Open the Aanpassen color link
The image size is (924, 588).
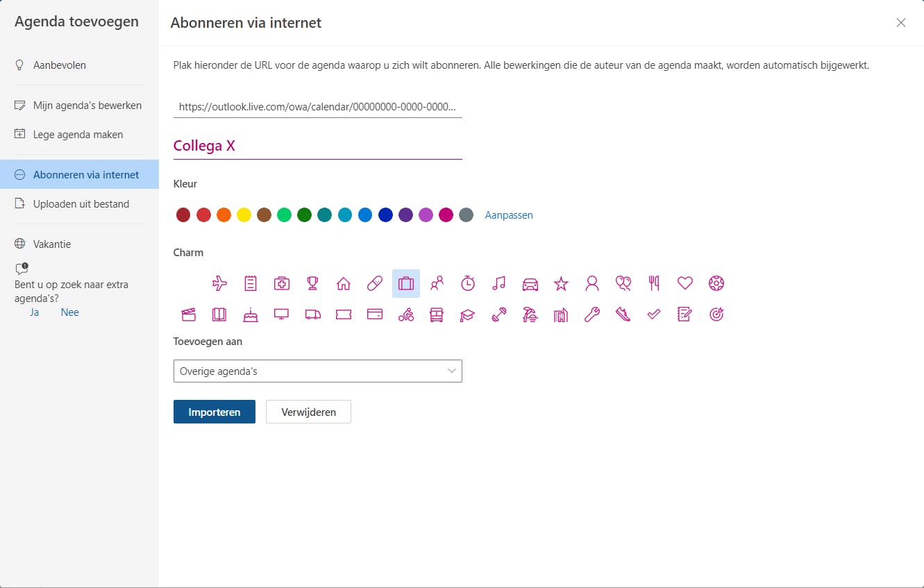509,215
